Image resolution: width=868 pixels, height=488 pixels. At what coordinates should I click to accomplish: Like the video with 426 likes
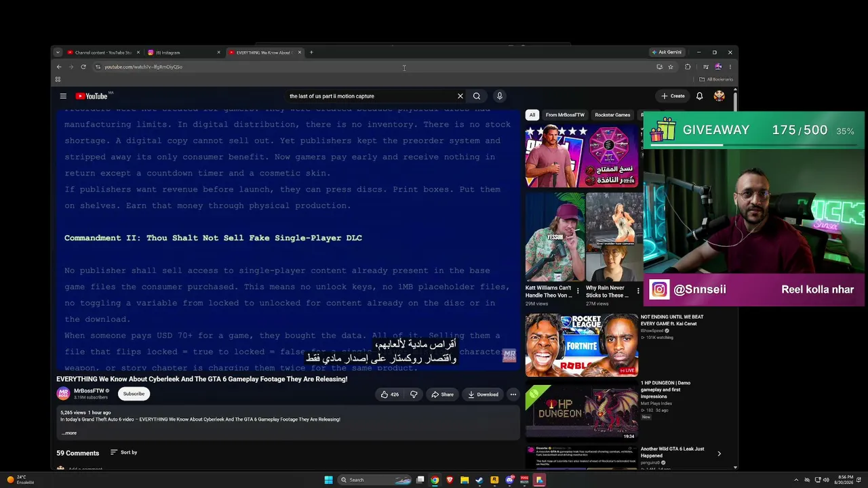[x=390, y=394]
